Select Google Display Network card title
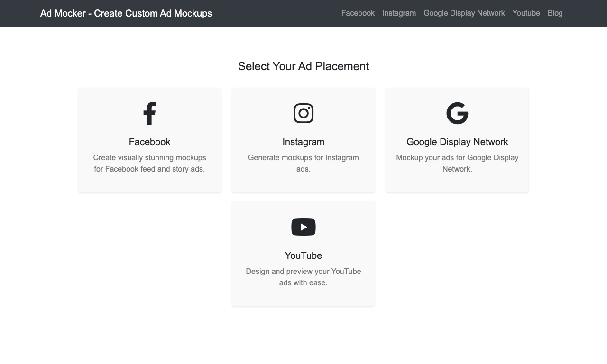This screenshot has width=607, height=364. (x=457, y=142)
